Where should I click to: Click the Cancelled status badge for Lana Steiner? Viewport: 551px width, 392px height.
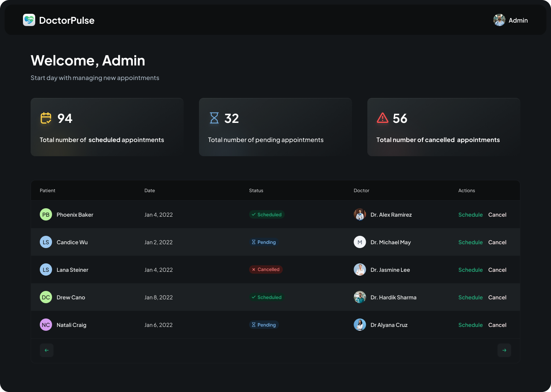266,269
